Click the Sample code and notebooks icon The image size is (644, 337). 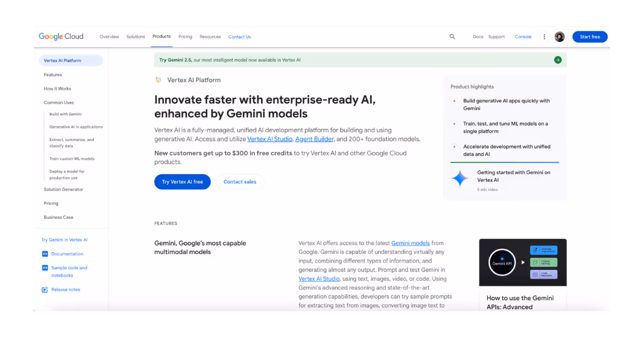click(45, 268)
